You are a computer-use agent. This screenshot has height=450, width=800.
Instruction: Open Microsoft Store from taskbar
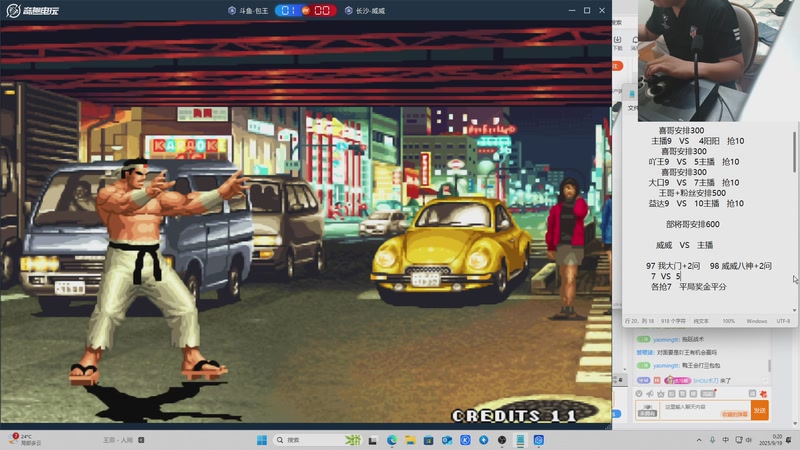(429, 440)
